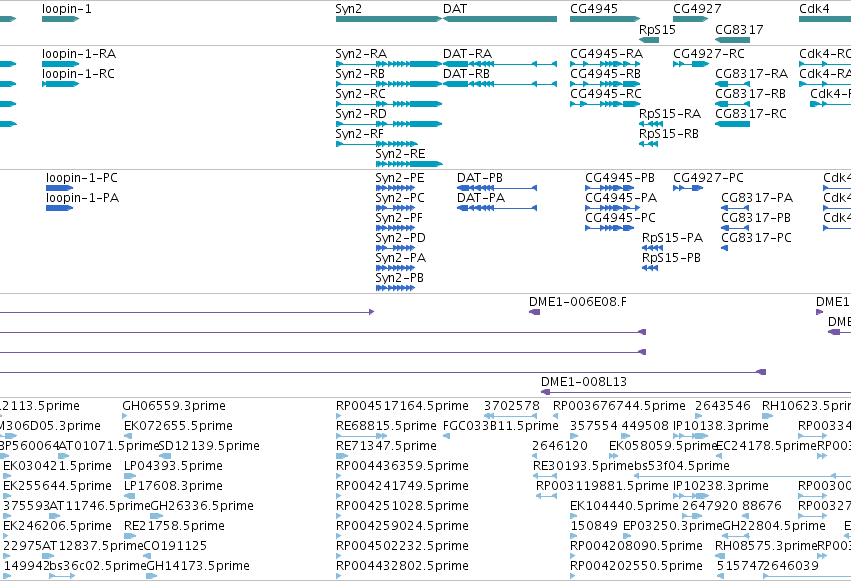Open the Syn2-PC protein label
Image resolution: width=851 pixels, height=581 pixels.
pyautogui.click(x=399, y=198)
